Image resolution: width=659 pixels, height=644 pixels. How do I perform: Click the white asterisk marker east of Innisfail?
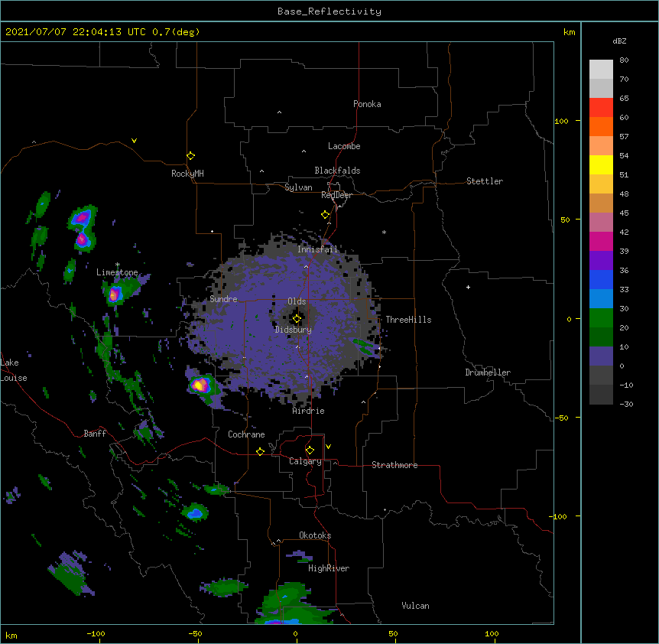click(x=384, y=232)
